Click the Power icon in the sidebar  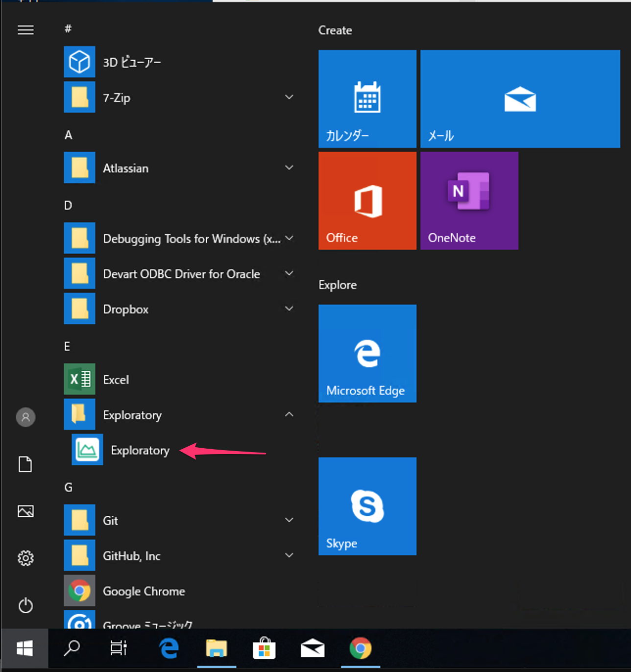click(25, 605)
